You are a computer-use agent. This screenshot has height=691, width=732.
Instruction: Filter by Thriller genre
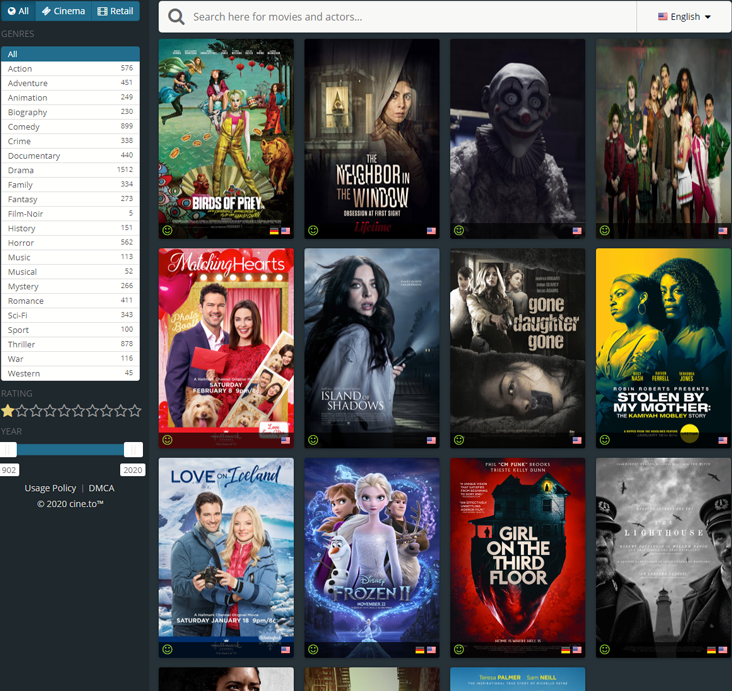(70, 344)
